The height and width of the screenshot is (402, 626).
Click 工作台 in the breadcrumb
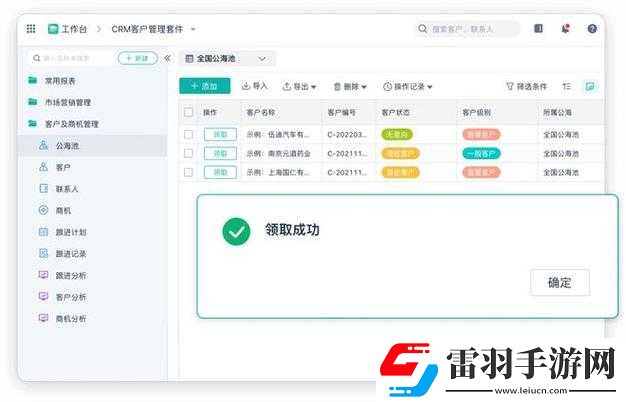[74, 29]
